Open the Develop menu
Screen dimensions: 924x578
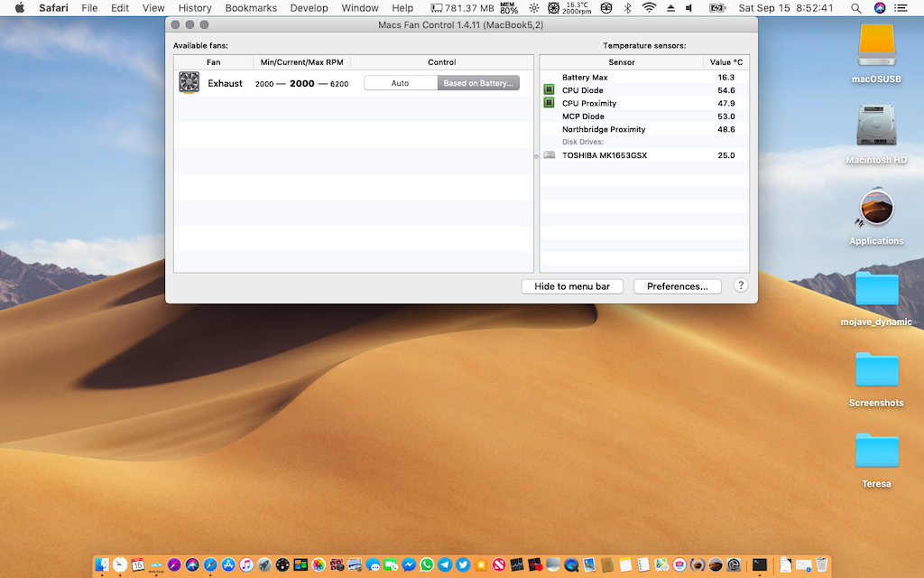(x=309, y=7)
